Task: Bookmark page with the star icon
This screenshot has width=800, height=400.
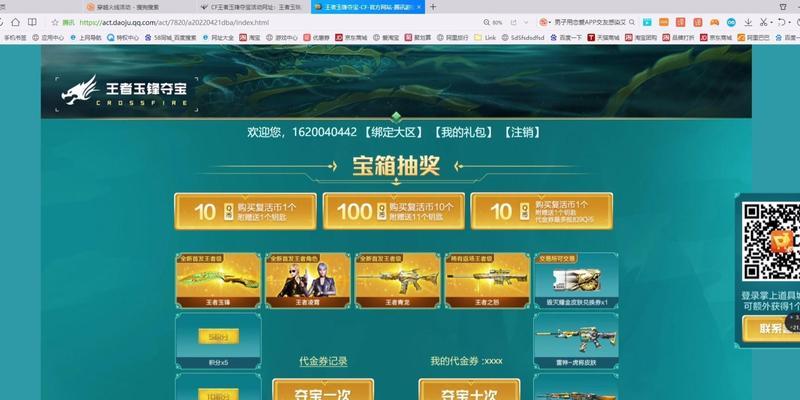Action: pyautogui.click(x=55, y=22)
